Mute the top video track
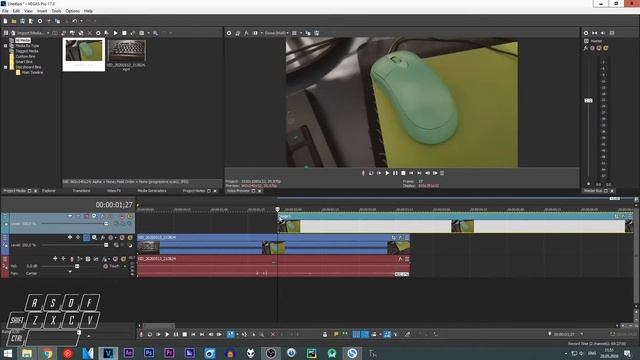 [122, 216]
